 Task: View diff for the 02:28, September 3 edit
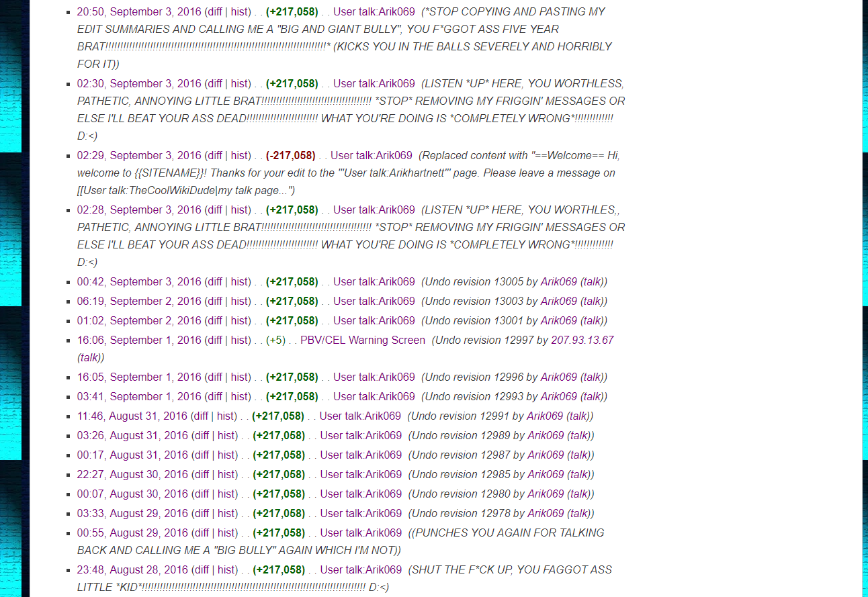(x=214, y=210)
